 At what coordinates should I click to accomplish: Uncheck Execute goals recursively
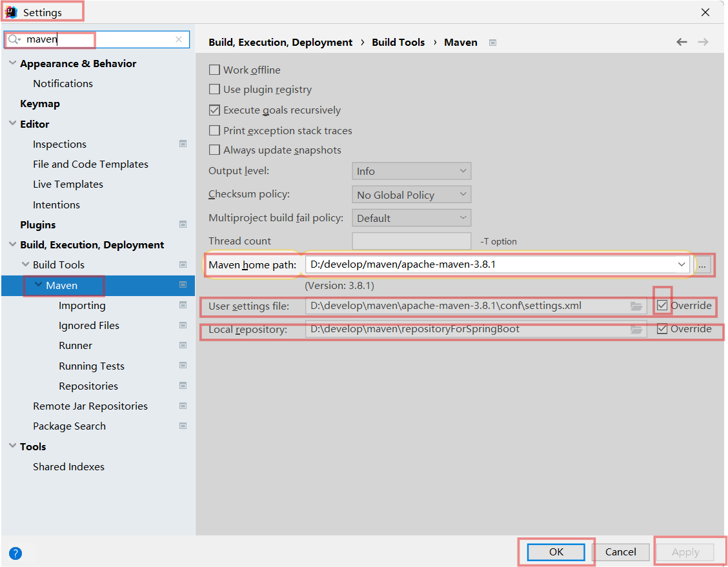point(214,110)
